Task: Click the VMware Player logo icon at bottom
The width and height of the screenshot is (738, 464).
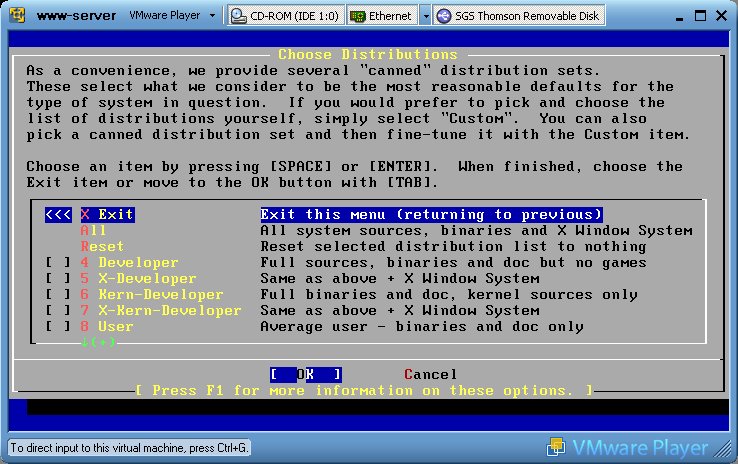Action: tap(556, 447)
